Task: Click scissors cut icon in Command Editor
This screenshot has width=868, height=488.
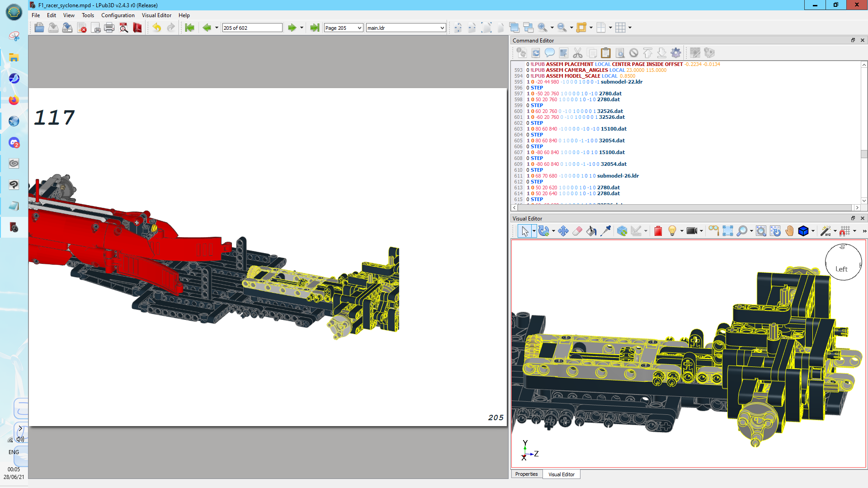Action: click(x=577, y=53)
